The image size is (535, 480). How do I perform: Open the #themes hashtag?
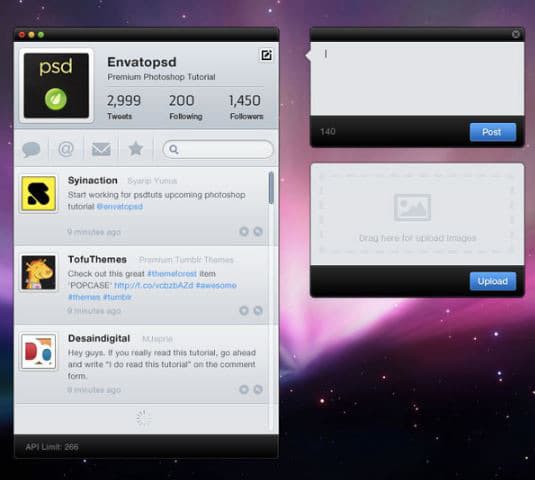click(84, 297)
